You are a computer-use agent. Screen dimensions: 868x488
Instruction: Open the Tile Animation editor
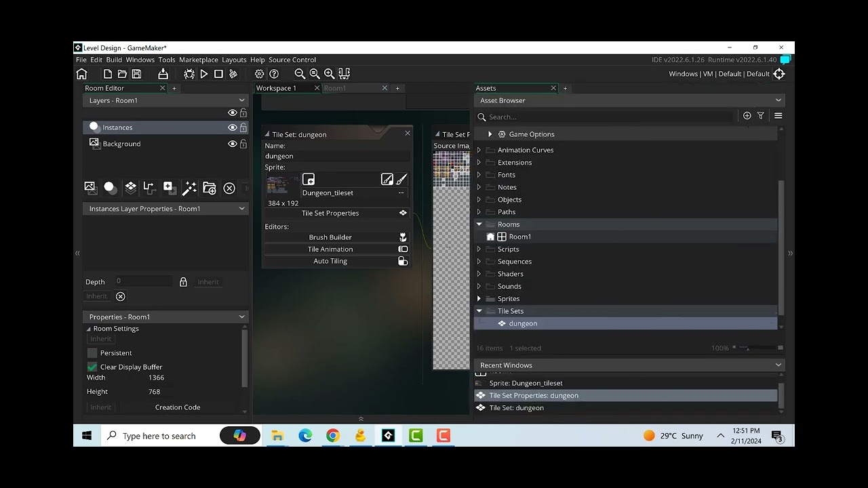click(x=337, y=249)
